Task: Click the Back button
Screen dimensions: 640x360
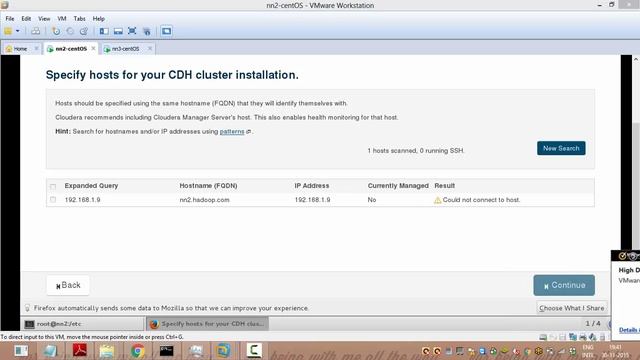Action: click(68, 285)
